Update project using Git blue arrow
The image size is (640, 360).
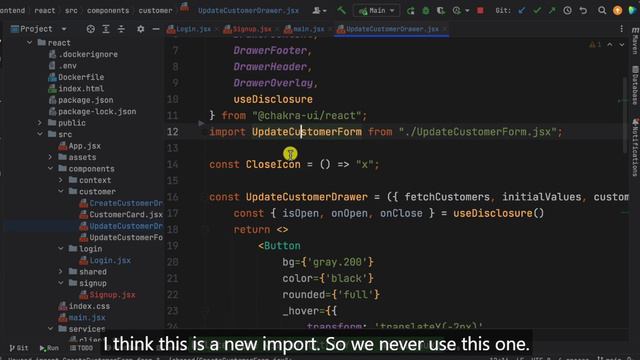click(522, 11)
